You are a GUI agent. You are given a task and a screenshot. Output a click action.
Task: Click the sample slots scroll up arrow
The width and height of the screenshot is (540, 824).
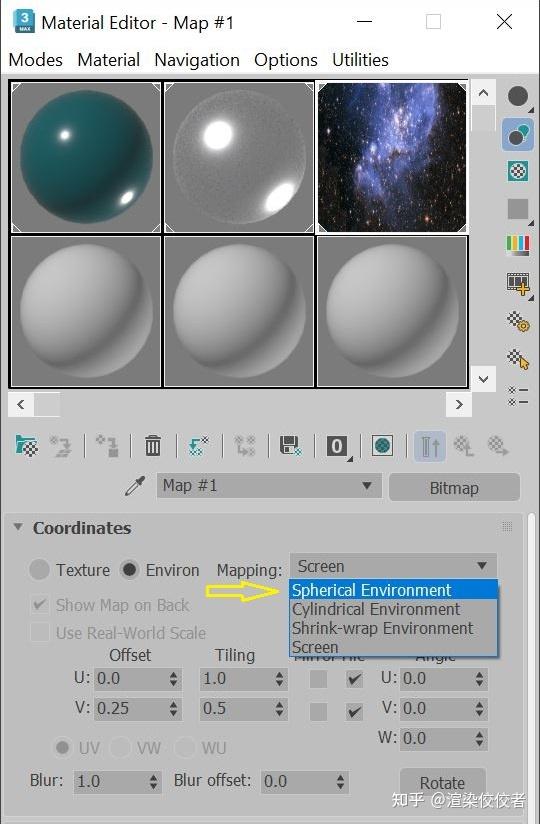(x=483, y=94)
